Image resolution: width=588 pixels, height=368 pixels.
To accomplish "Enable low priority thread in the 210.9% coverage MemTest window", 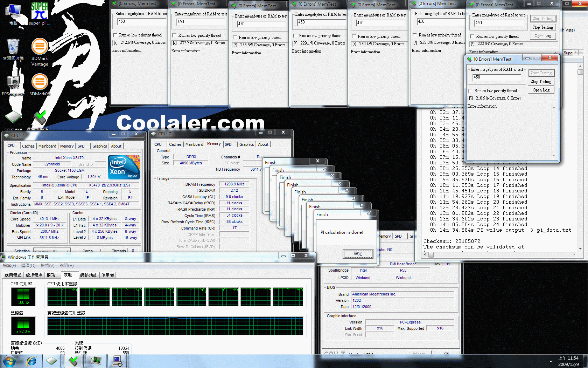I will coord(470,91).
